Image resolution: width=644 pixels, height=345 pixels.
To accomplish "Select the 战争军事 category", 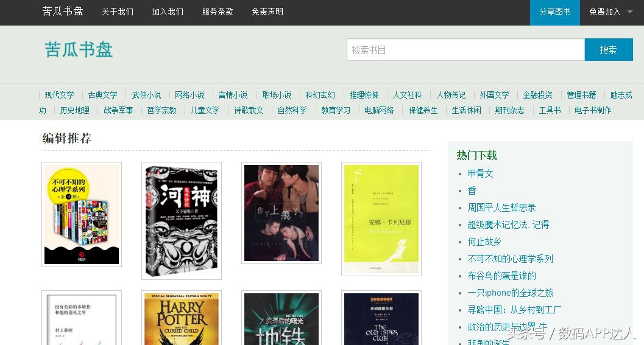I will point(118,110).
